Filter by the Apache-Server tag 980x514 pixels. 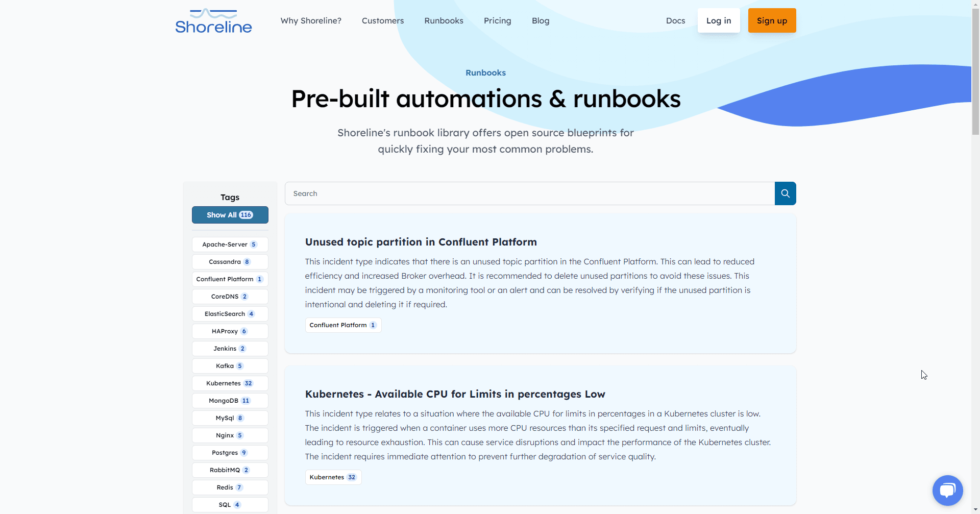pos(230,244)
